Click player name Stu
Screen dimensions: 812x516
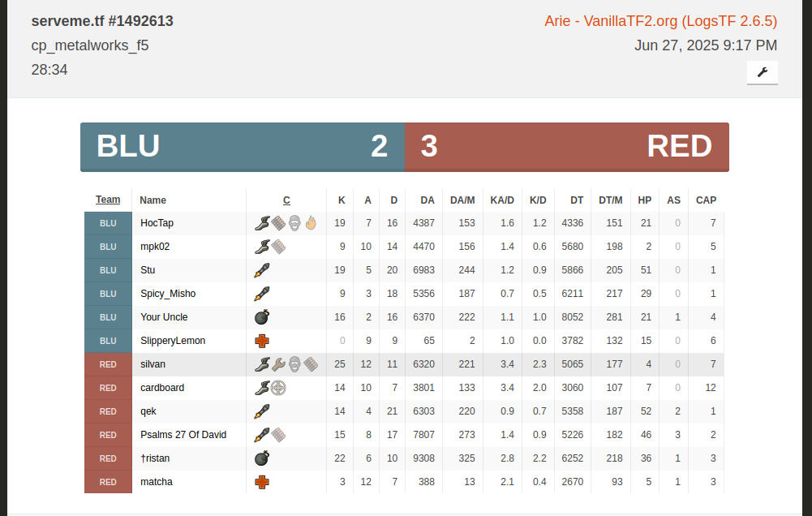coord(148,270)
